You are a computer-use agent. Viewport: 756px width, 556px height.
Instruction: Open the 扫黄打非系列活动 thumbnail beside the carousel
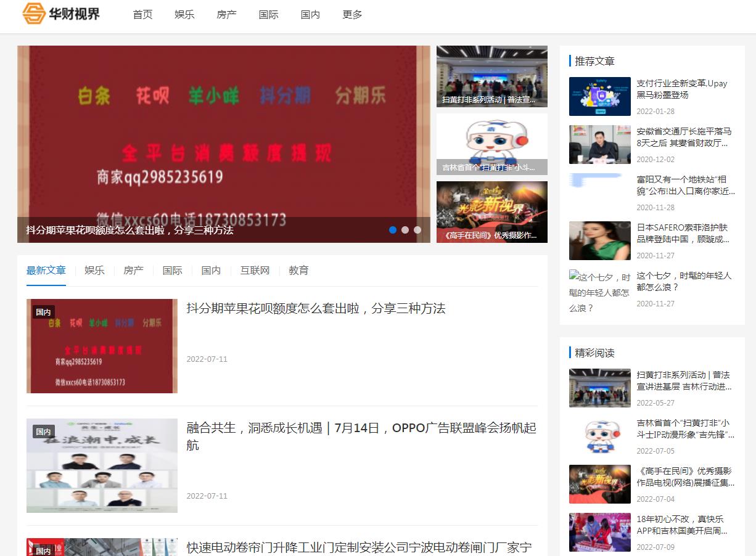(492, 76)
